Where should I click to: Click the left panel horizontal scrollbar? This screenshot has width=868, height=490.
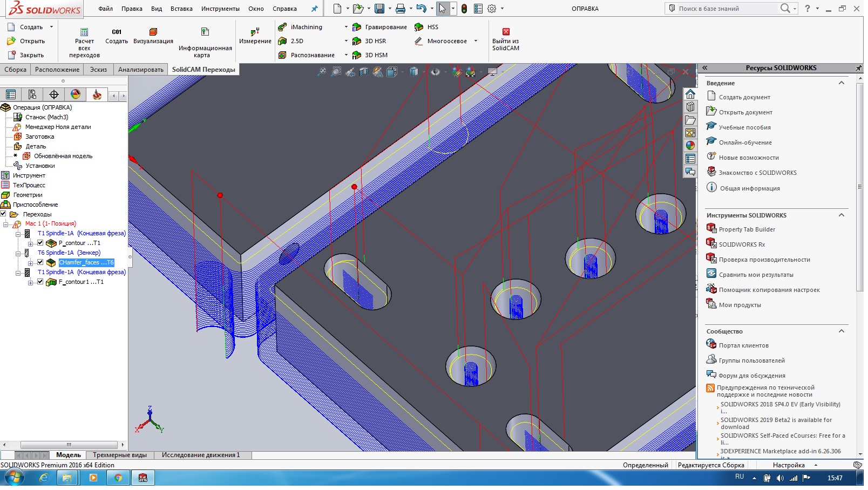(69, 445)
